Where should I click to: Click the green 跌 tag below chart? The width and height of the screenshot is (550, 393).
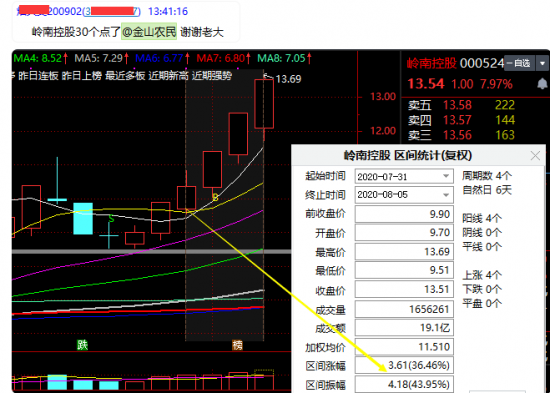tap(82, 345)
